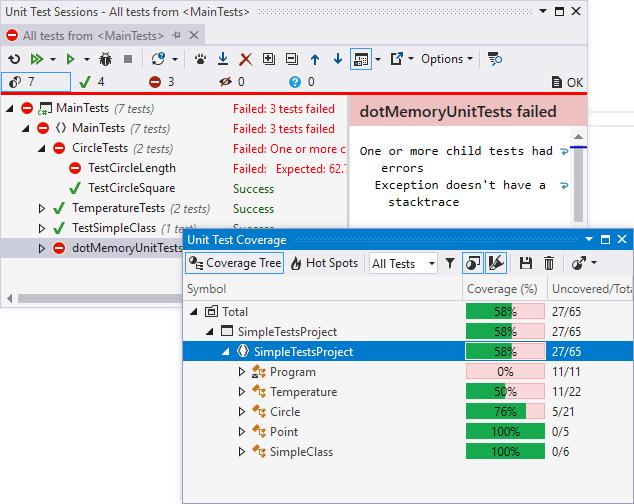The height and width of the screenshot is (504, 634).
Task: Expand the TemperatureTests node
Action: (x=42, y=208)
